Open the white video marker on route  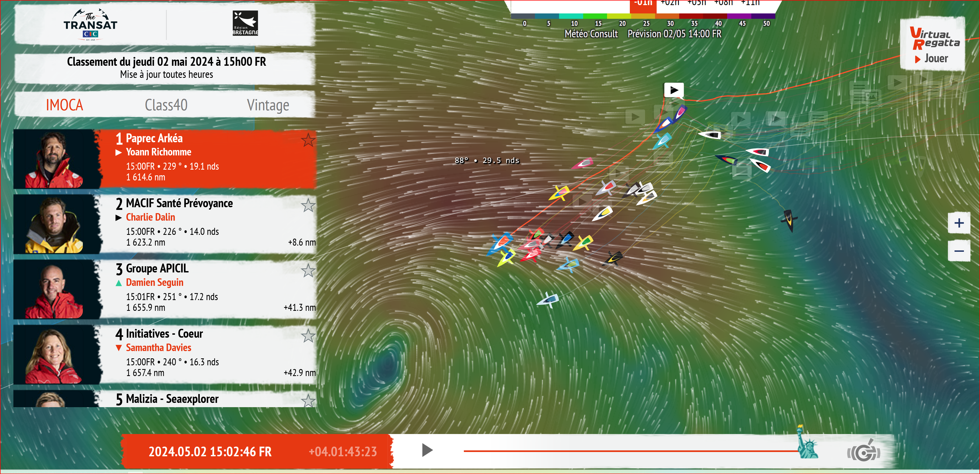click(x=674, y=91)
